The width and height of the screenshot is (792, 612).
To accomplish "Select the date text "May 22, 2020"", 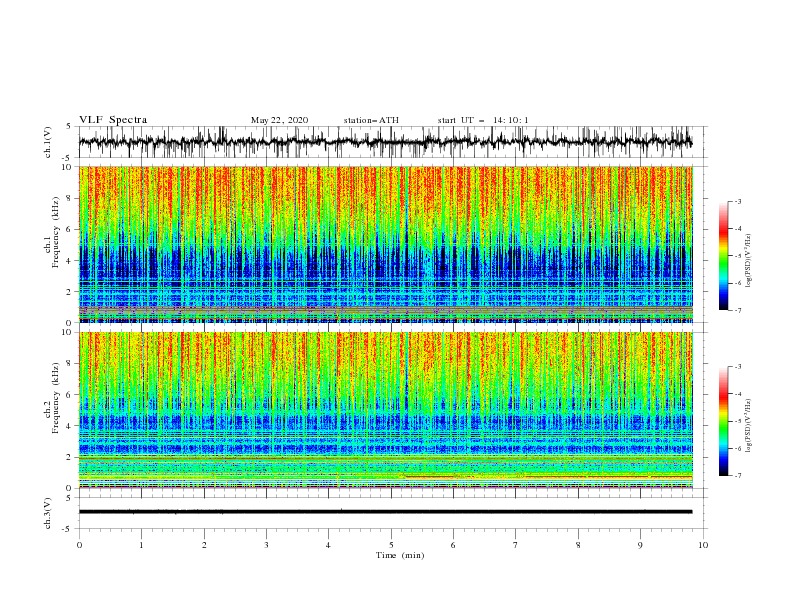I will (279, 120).
